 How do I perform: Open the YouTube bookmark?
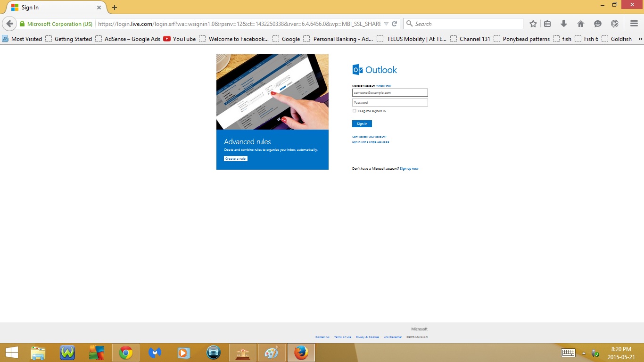pyautogui.click(x=180, y=39)
